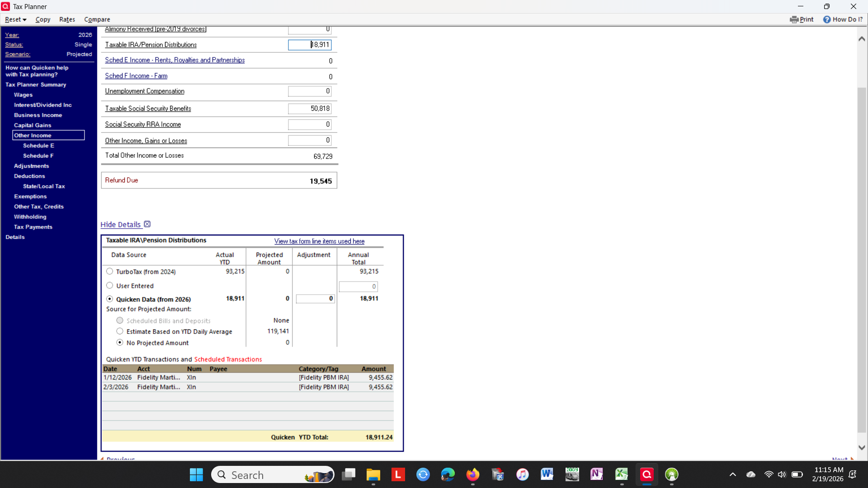Open the Rates menu
868x488 pixels.
pyautogui.click(x=67, y=19)
